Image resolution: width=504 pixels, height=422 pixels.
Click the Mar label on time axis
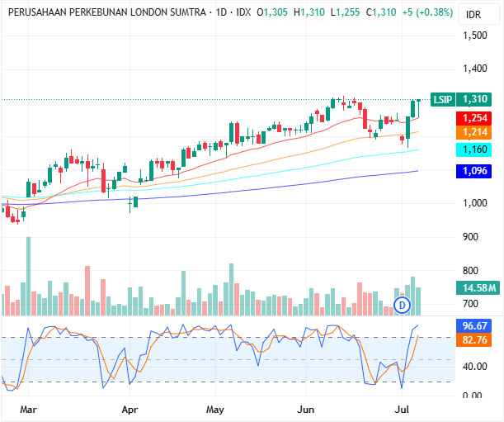(x=28, y=410)
